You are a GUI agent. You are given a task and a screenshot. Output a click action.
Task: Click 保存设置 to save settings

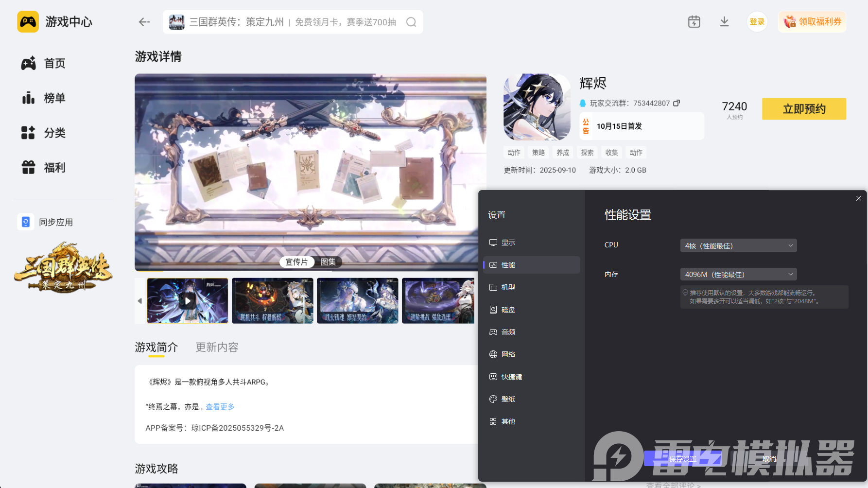click(x=682, y=458)
